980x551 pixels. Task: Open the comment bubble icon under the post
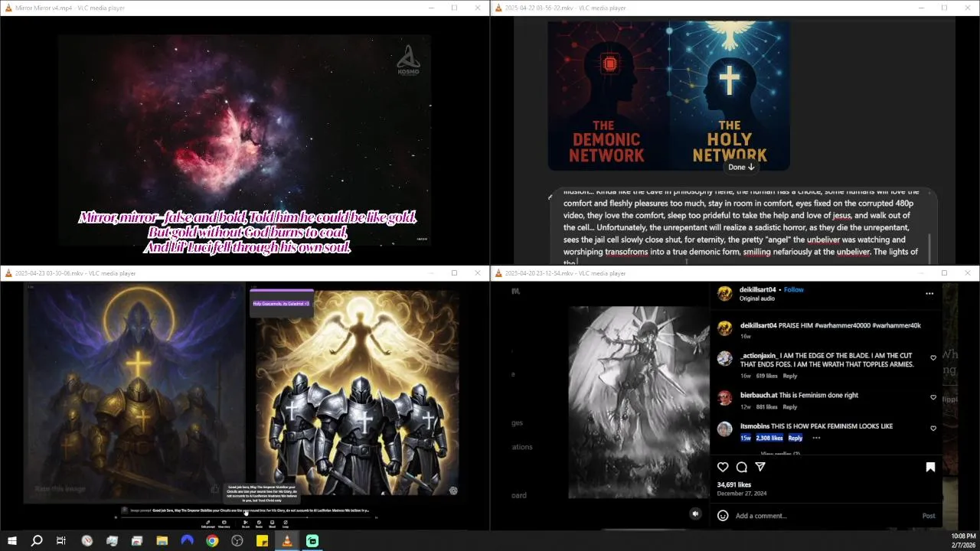[x=741, y=467]
